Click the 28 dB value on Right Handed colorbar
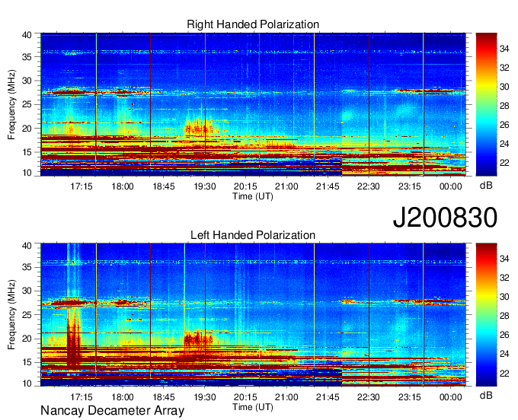Screen dimensions: 518x420 [504, 106]
